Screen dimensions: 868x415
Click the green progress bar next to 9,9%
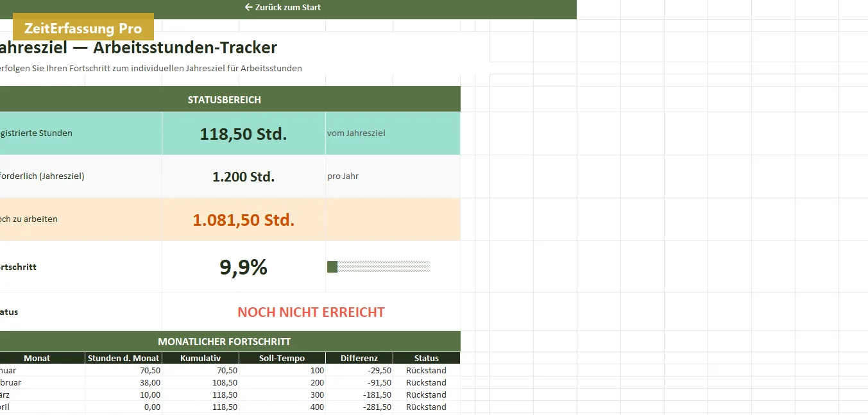(x=379, y=267)
